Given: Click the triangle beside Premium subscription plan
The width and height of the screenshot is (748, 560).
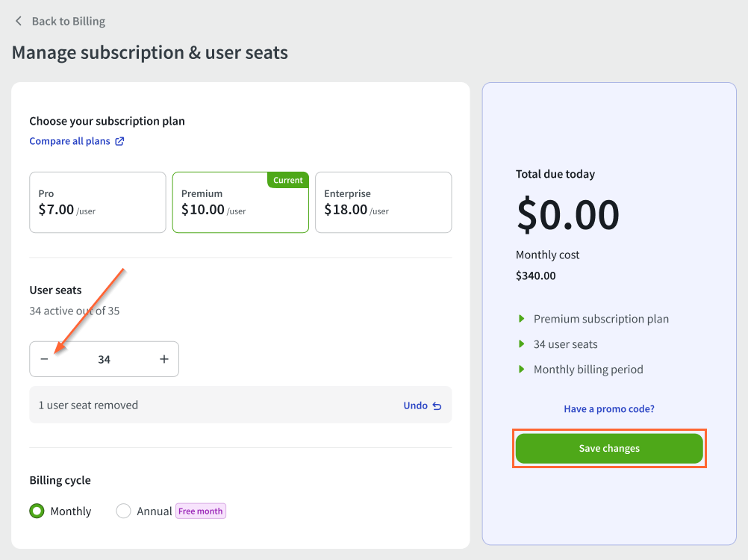Looking at the screenshot, I should 522,319.
